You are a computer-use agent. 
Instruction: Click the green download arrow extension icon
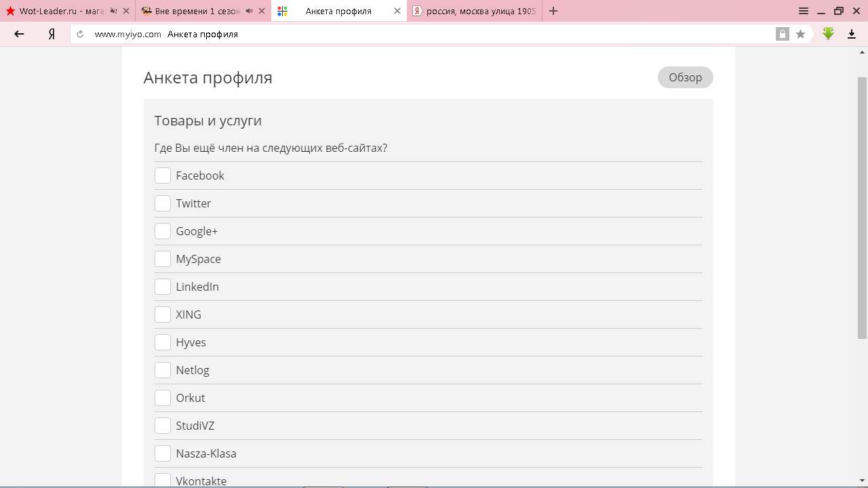[x=828, y=33]
